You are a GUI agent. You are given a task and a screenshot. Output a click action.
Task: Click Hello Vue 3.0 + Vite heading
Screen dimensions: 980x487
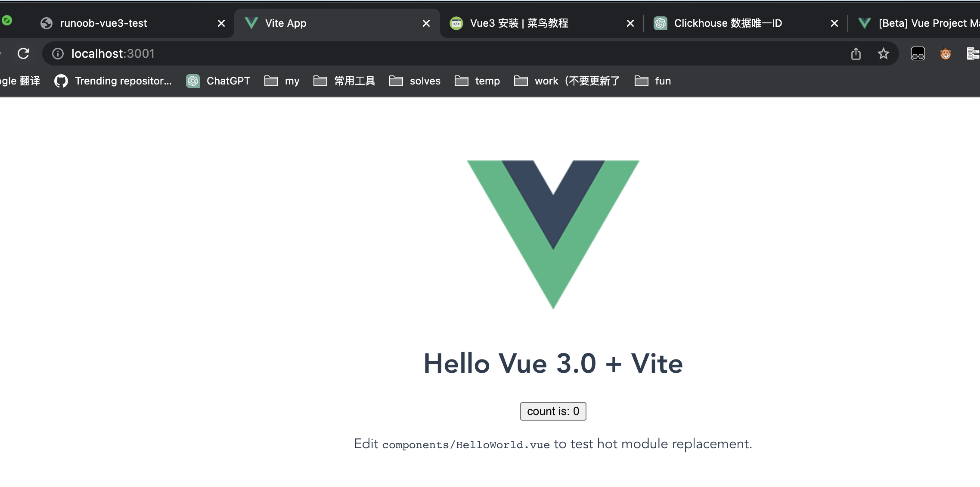point(553,363)
